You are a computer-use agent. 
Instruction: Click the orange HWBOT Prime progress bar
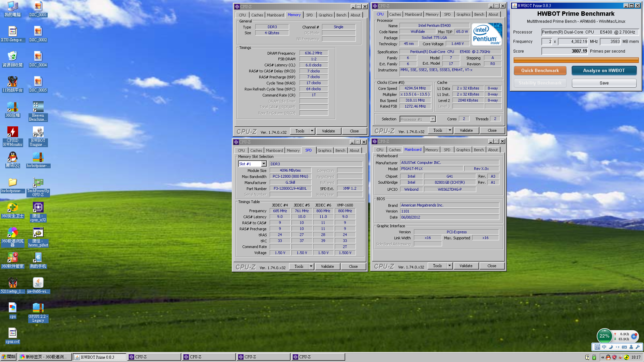click(x=576, y=60)
